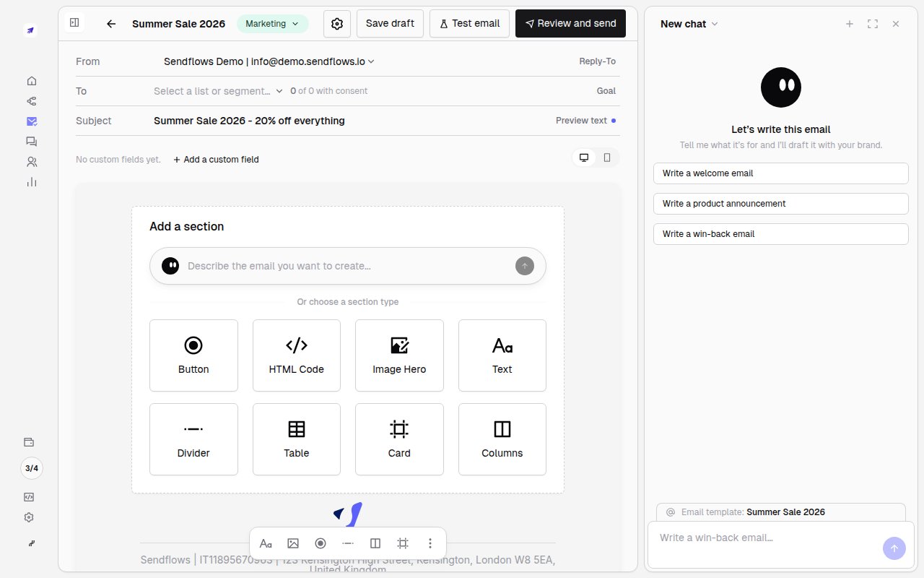
Task: Open Select a list or segment dropdown
Action: pyautogui.click(x=219, y=91)
